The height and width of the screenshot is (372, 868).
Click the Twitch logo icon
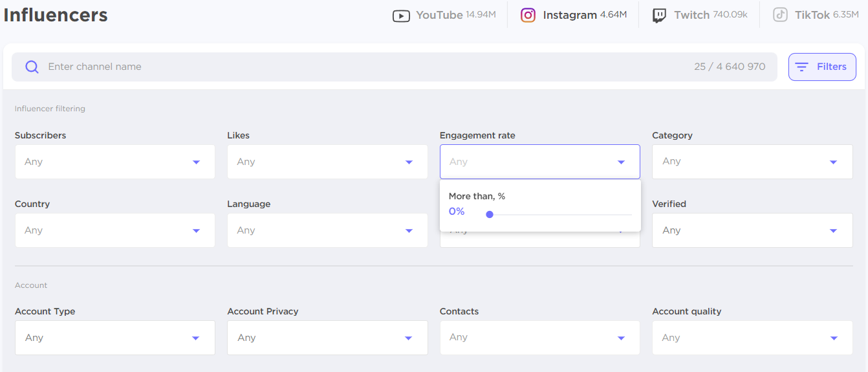click(x=659, y=16)
